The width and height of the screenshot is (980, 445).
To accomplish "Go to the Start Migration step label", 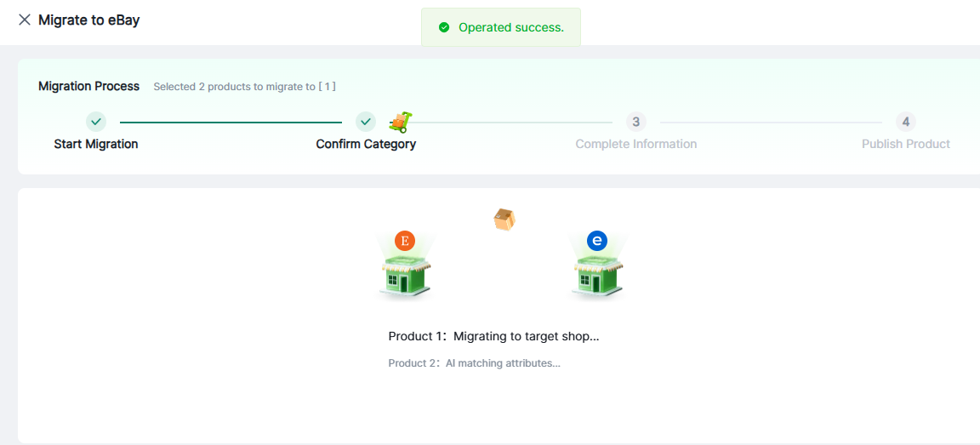I will pos(96,144).
